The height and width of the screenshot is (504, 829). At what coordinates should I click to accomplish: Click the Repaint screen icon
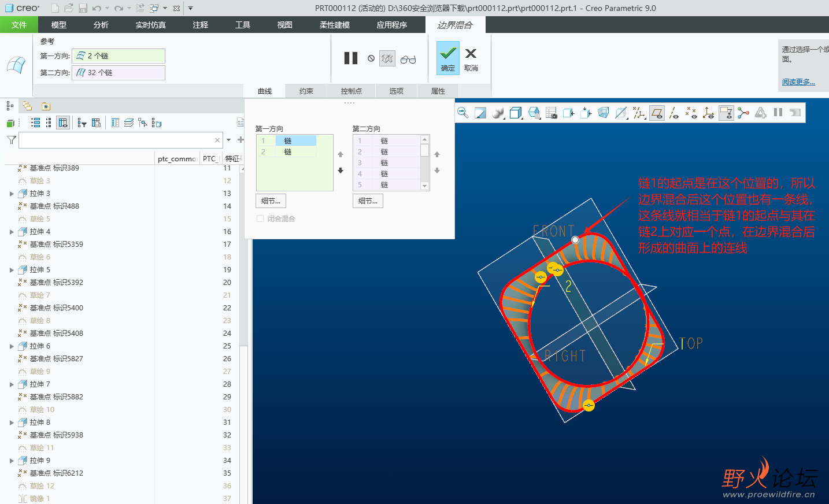coord(480,113)
